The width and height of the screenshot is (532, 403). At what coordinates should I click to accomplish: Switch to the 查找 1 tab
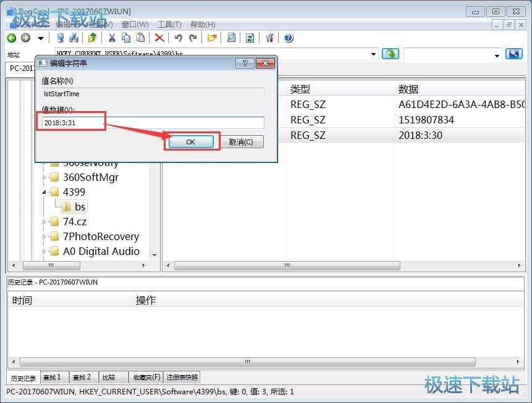[54, 377]
